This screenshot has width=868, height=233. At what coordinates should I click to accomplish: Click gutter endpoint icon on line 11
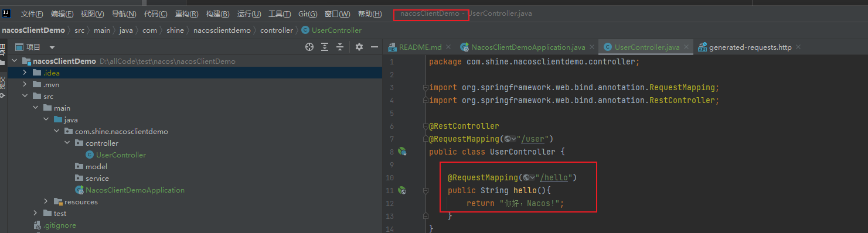(402, 190)
